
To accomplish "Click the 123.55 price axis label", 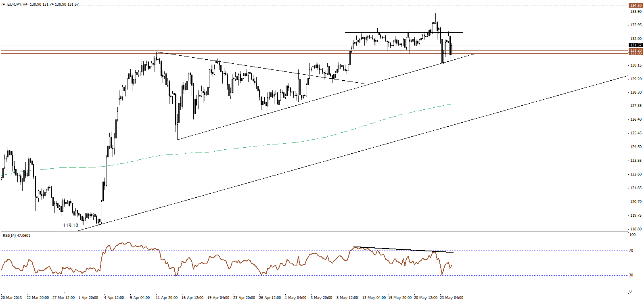I will (636, 161).
